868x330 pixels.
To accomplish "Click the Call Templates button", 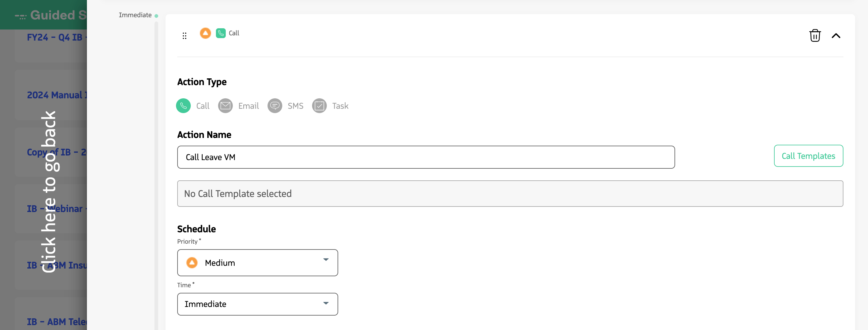I will click(808, 156).
